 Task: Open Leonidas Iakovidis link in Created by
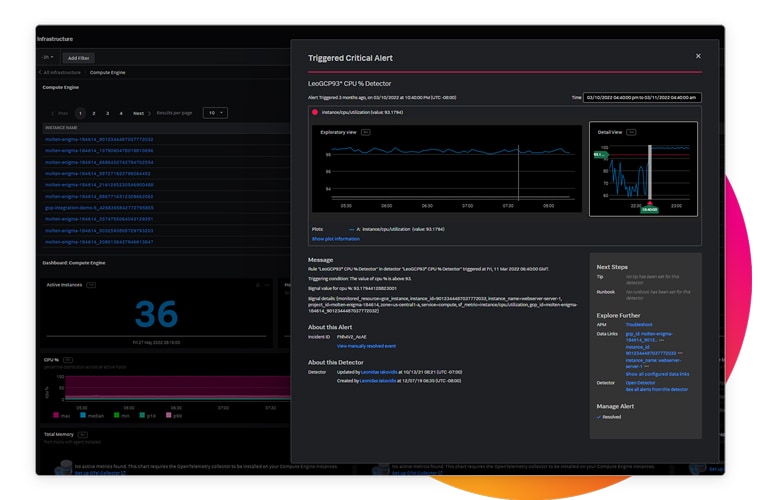tap(378, 381)
